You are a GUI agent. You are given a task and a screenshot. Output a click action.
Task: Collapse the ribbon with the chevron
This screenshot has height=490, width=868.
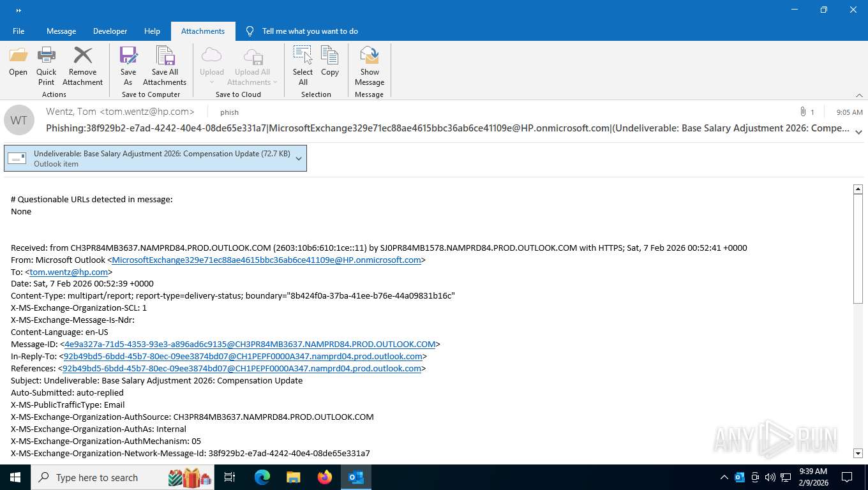(859, 95)
